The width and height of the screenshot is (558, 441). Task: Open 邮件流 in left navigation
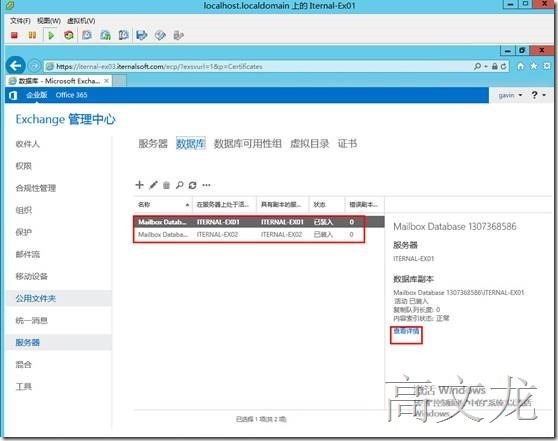(28, 254)
